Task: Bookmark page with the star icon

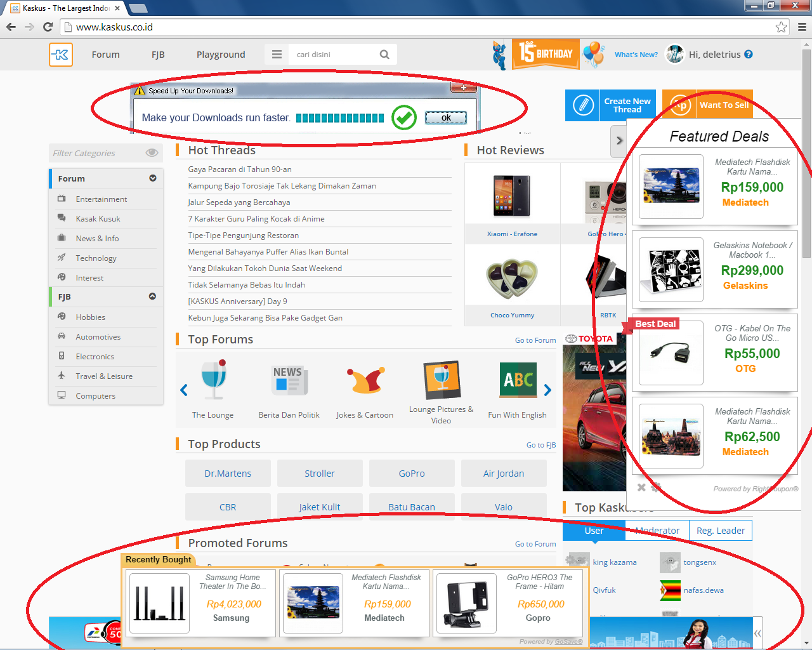Action: (x=781, y=27)
